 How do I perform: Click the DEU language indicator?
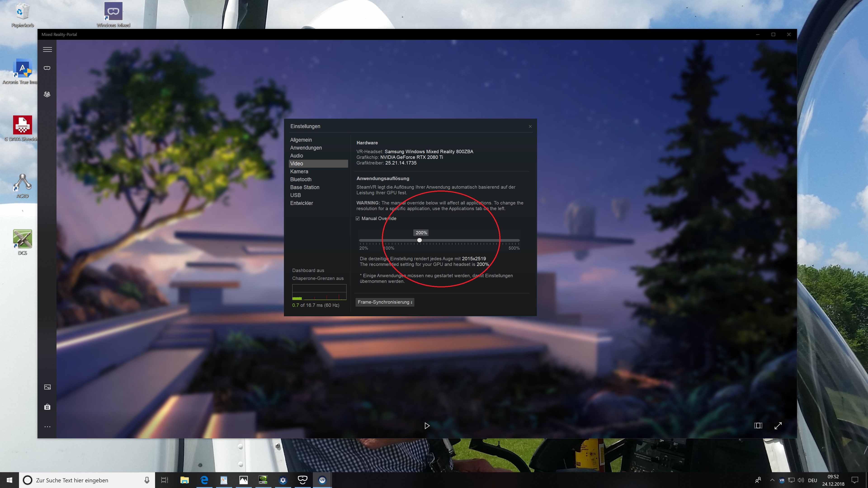tap(812, 480)
